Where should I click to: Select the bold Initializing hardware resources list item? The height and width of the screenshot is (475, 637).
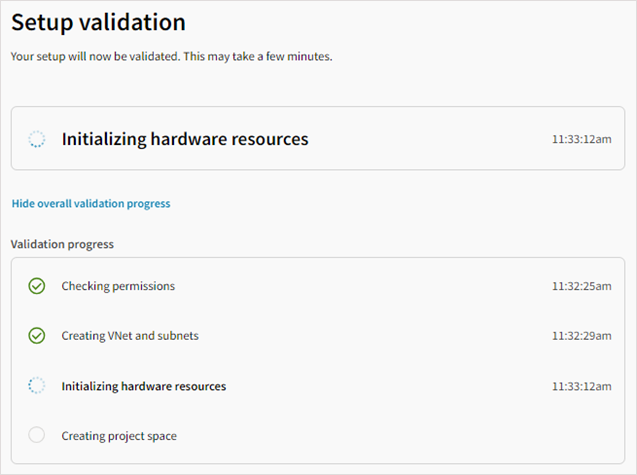pos(144,386)
